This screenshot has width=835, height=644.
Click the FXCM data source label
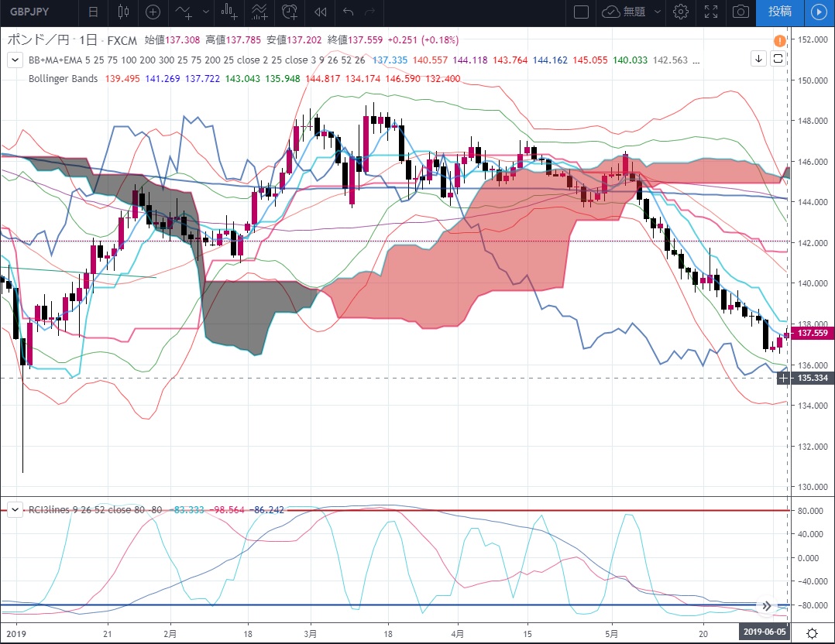pos(122,40)
